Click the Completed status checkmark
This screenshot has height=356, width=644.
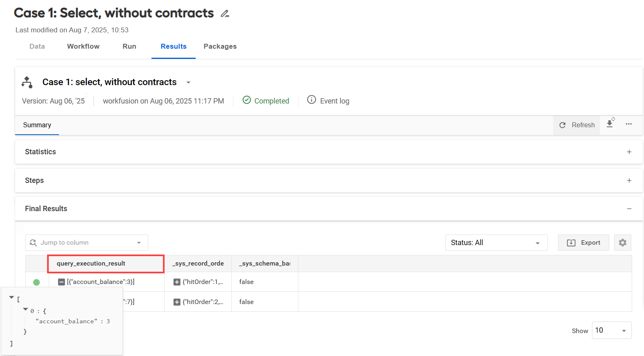[246, 100]
